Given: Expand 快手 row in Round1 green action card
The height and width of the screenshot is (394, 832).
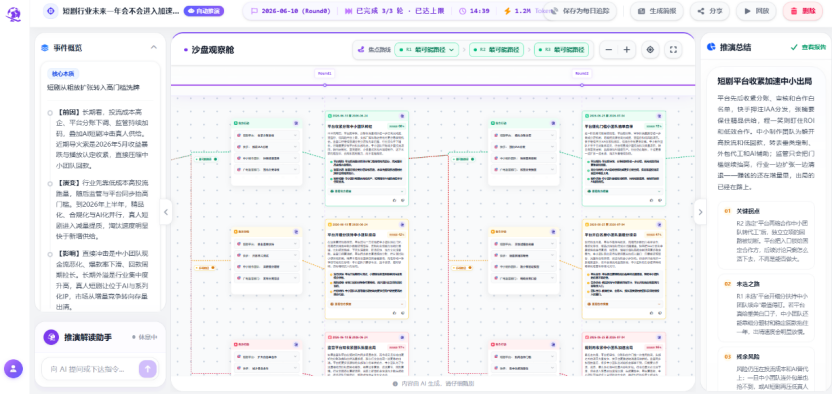Looking at the screenshot, I should coord(267,146).
